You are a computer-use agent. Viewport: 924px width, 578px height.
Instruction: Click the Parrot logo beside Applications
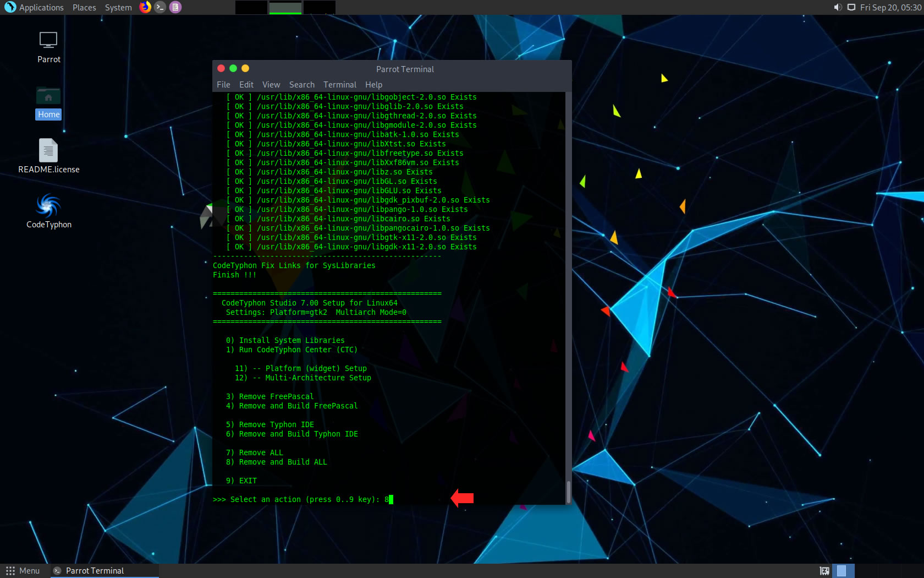tap(10, 7)
